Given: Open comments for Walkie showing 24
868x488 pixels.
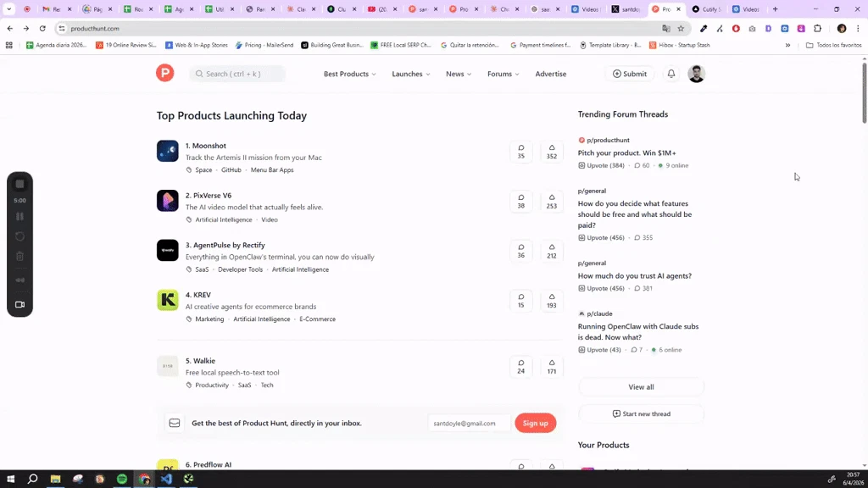Looking at the screenshot, I should pyautogui.click(x=521, y=367).
